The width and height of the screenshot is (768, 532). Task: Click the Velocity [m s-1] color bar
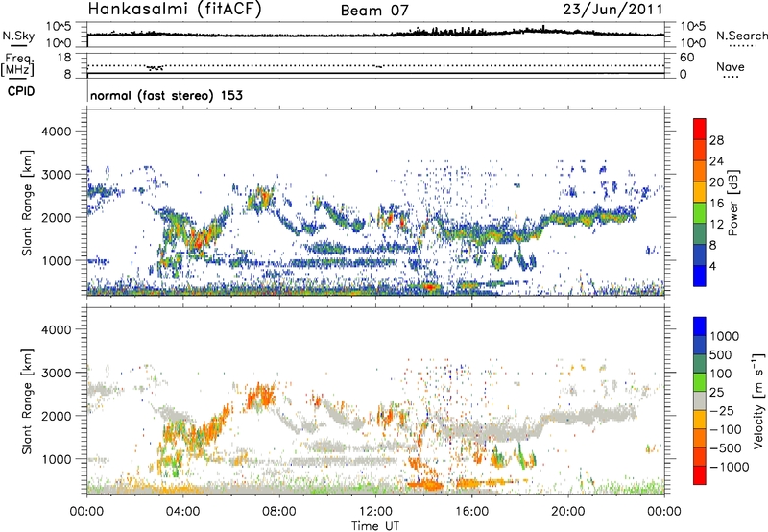pos(700,400)
